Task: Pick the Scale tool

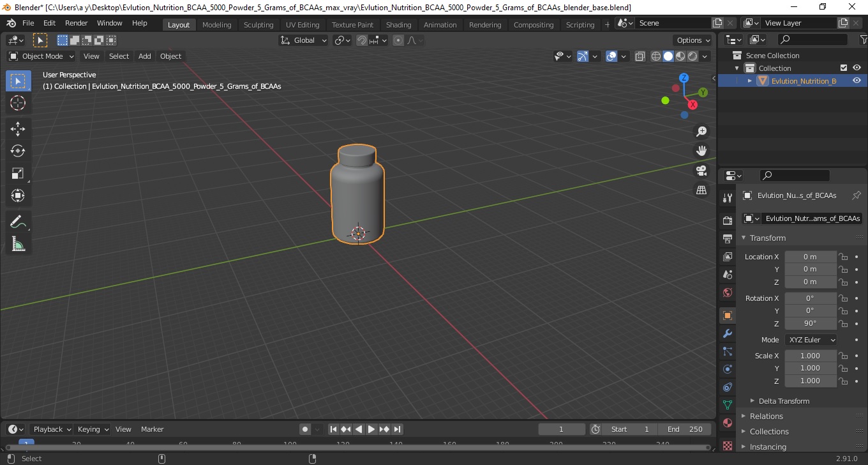Action: pyautogui.click(x=18, y=173)
